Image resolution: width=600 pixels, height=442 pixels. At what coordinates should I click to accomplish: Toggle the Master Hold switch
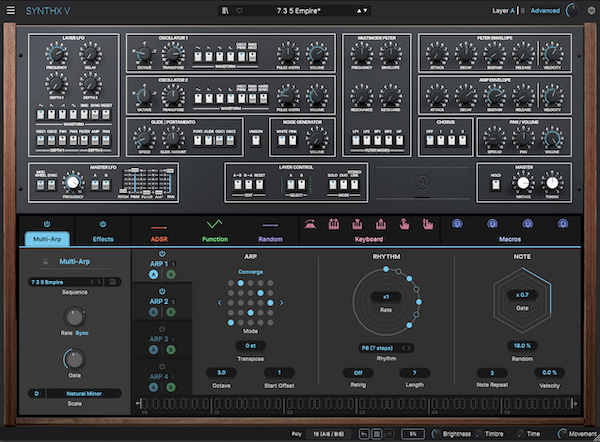(x=496, y=185)
